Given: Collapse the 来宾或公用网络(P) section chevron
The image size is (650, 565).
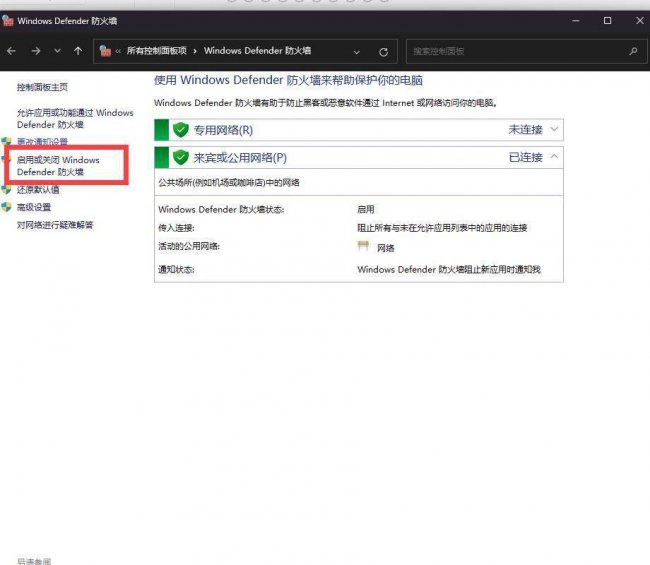Looking at the screenshot, I should [x=554, y=157].
